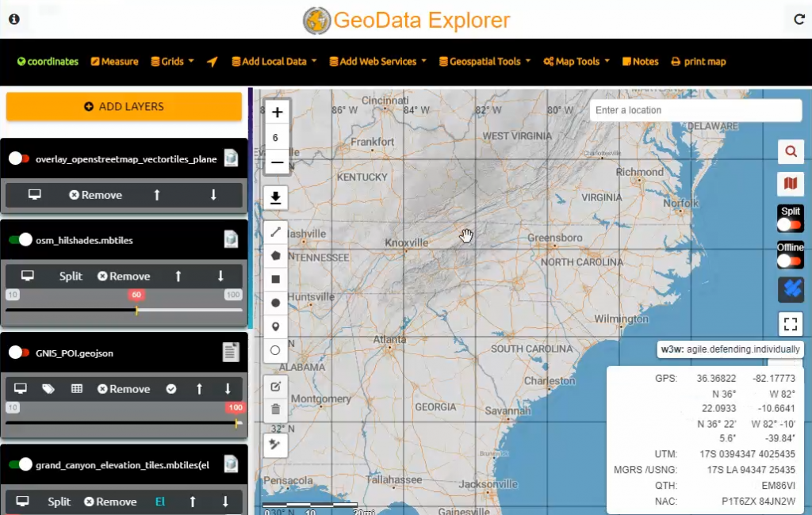The image size is (812, 515).
Task: Zoom in the map with plus button
Action: pos(277,113)
